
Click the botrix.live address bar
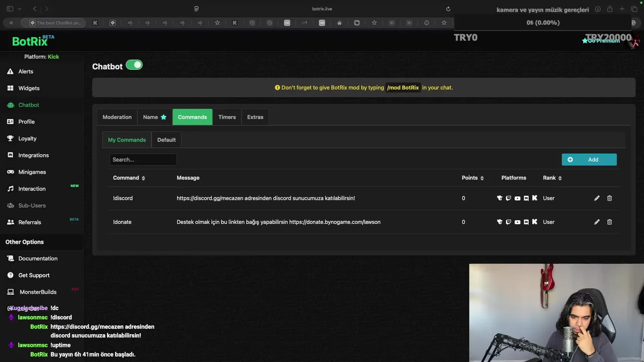tap(322, 9)
